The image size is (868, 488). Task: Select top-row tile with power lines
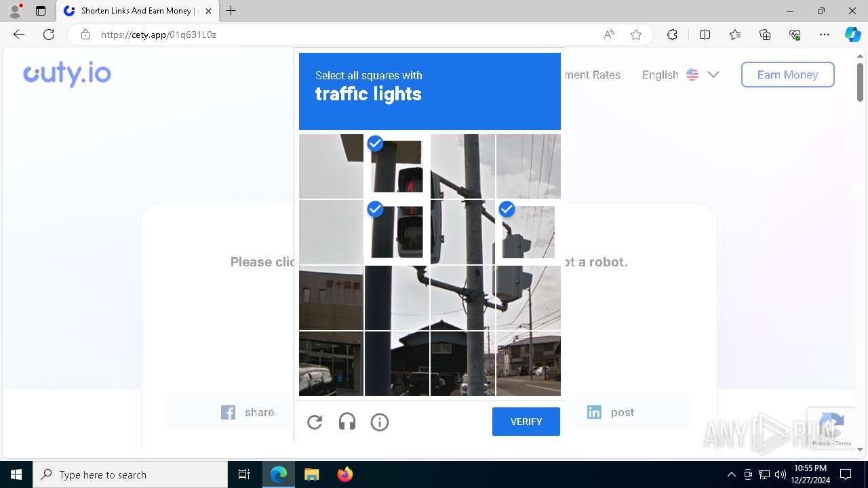pyautogui.click(x=528, y=166)
